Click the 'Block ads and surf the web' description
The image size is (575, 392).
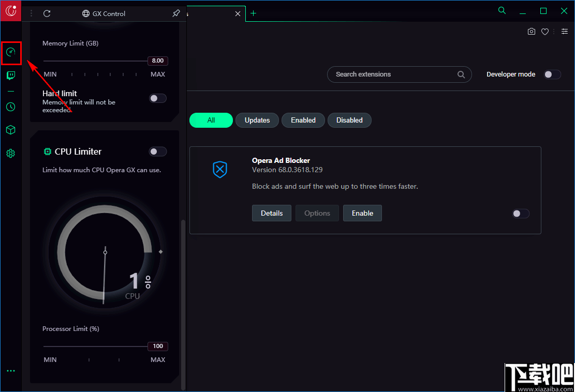335,187
